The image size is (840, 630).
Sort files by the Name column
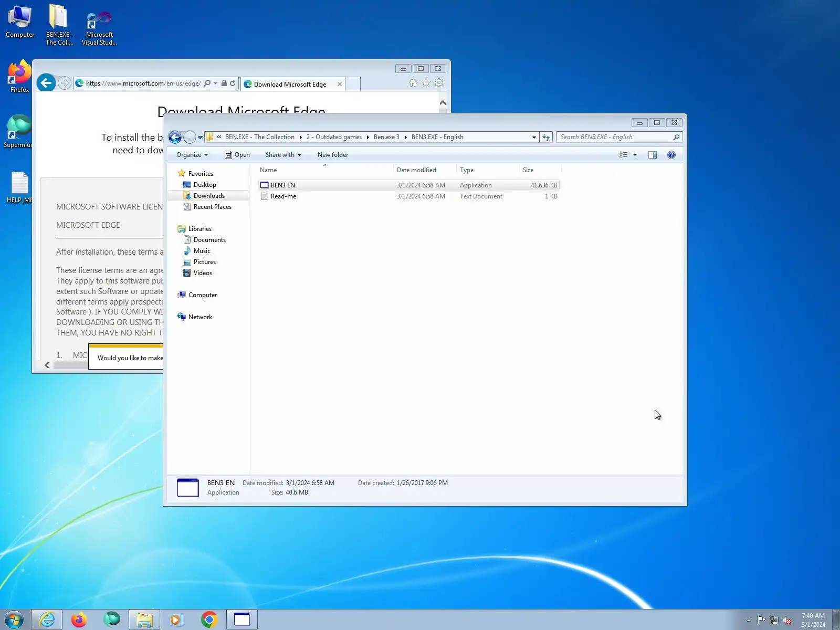[324, 170]
